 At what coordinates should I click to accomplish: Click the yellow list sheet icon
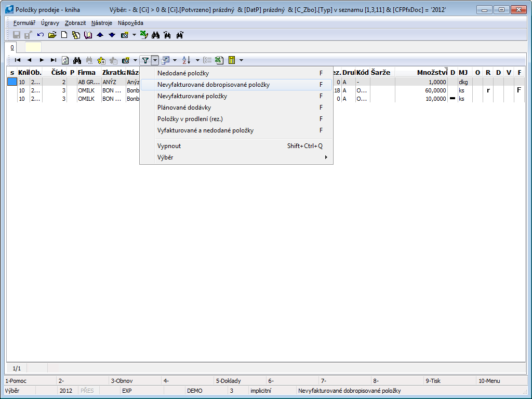tap(232, 60)
